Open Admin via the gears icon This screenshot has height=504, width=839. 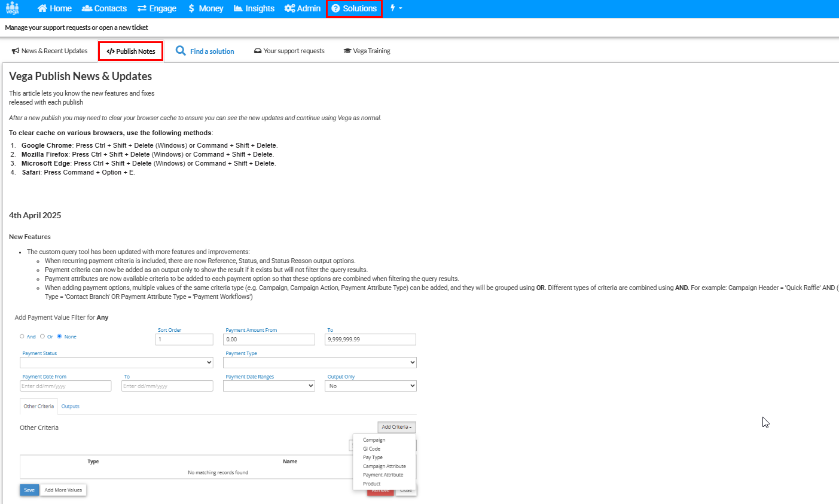coord(289,8)
